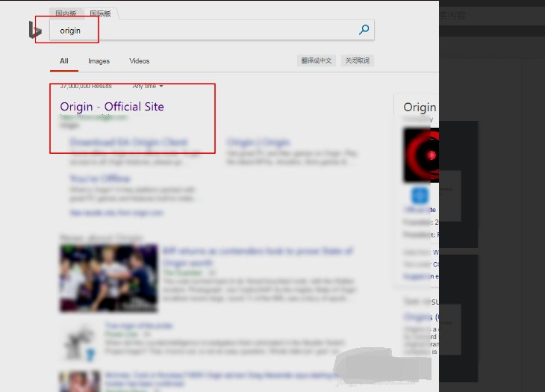This screenshot has width=545, height=392.
Task: Open the red Origin logo image
Action: (421, 155)
